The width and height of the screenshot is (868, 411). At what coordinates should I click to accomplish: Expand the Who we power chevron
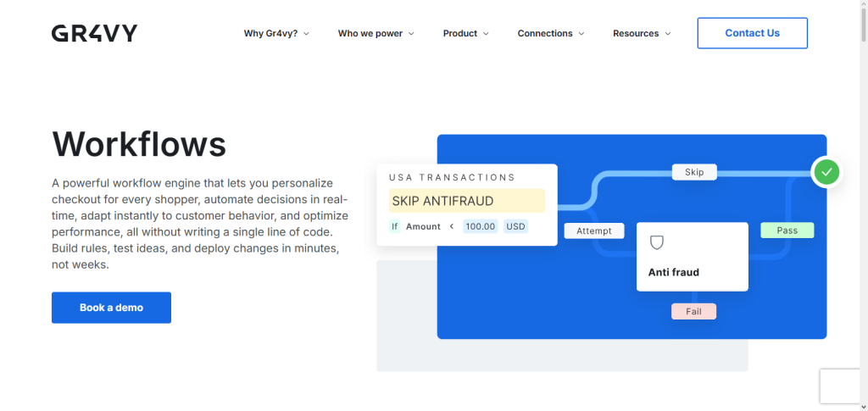[411, 34]
